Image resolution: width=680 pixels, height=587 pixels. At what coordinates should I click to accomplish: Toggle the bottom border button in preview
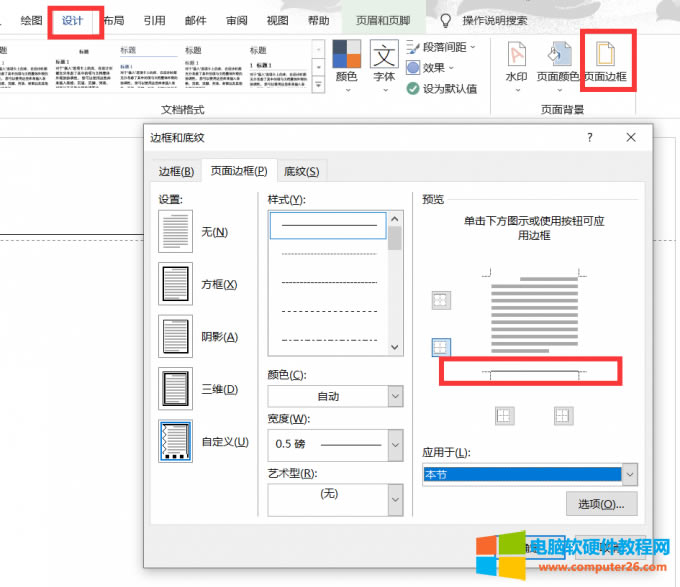coord(440,347)
